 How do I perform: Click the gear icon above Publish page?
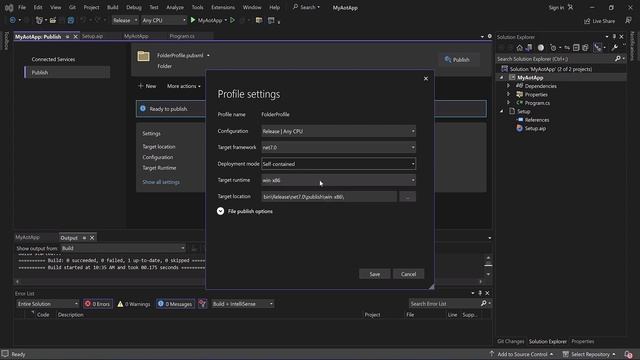click(x=490, y=36)
